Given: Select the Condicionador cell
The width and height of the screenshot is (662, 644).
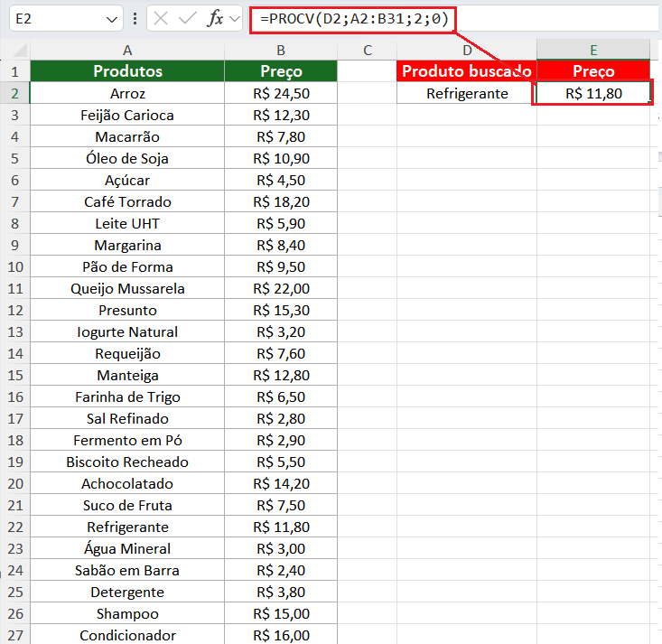Looking at the screenshot, I should click(127, 635).
